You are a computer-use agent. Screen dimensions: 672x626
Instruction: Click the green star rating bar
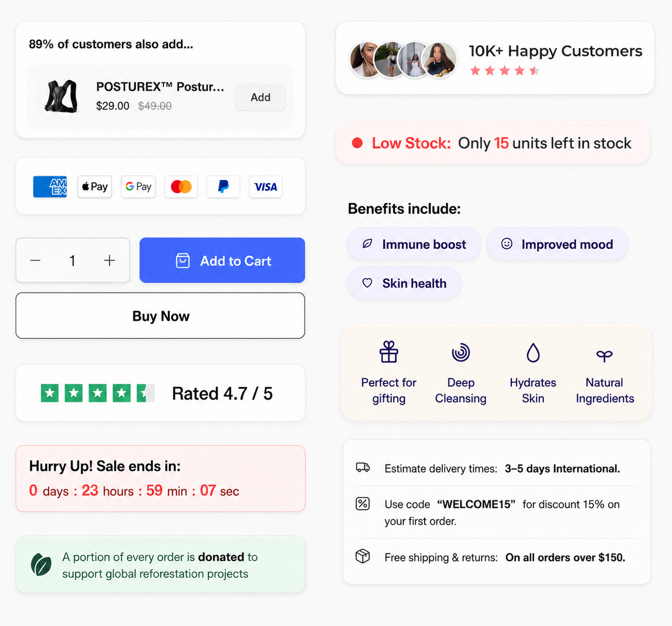tap(97, 393)
